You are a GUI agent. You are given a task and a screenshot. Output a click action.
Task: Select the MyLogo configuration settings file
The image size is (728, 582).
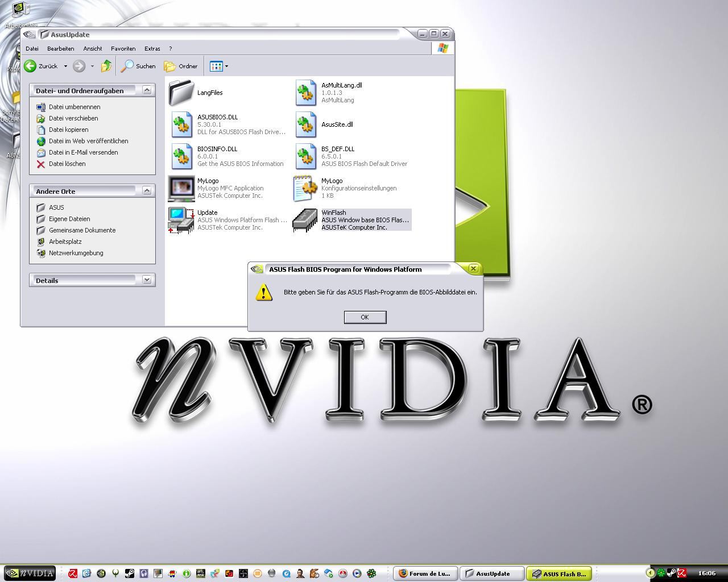pos(305,188)
